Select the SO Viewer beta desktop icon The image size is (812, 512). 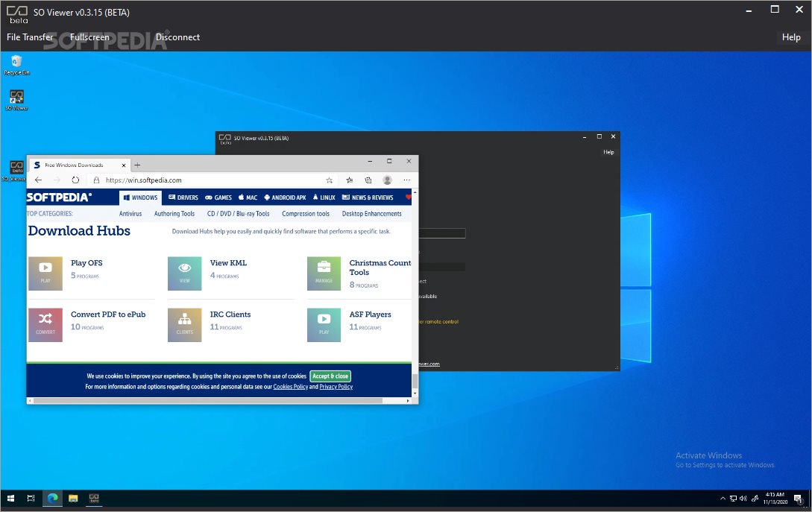(16, 171)
